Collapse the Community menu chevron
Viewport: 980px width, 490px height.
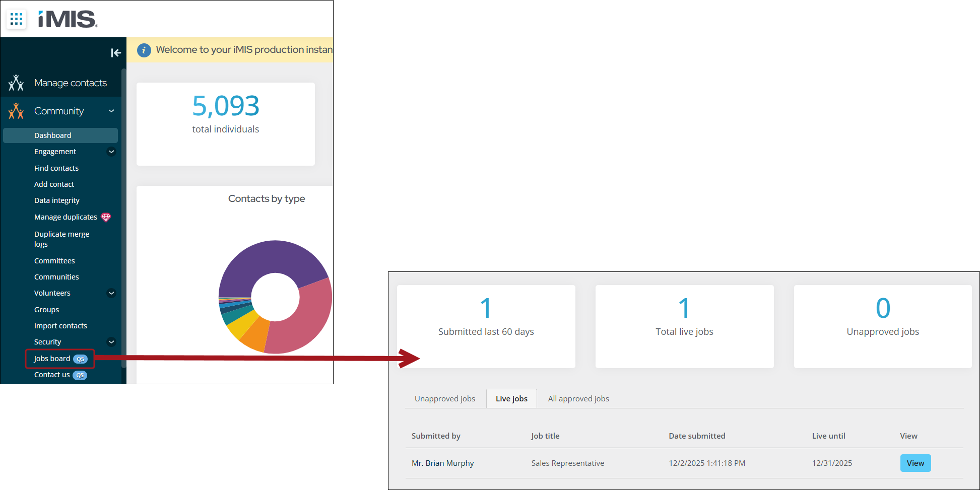pyautogui.click(x=111, y=111)
